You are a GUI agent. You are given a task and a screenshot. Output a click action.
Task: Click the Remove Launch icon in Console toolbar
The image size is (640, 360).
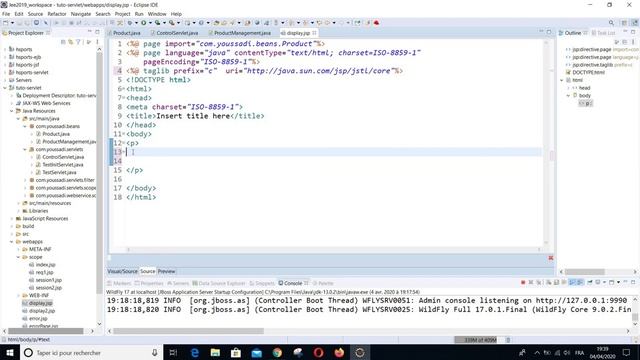[x=531, y=282]
